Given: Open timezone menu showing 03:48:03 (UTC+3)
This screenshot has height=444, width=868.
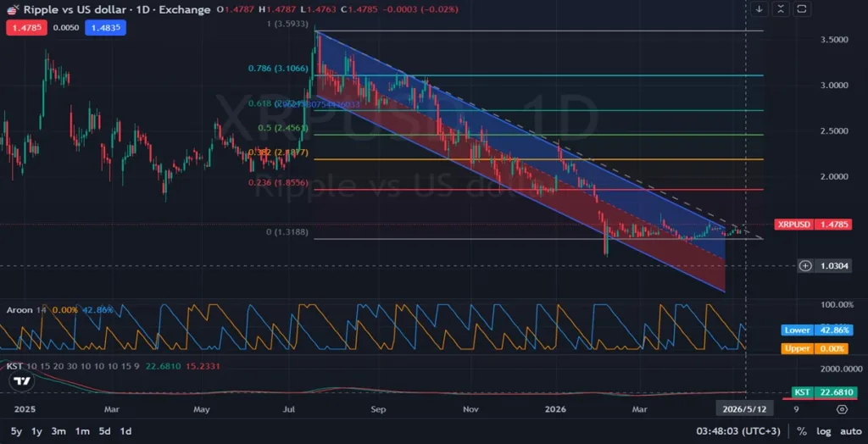Looking at the screenshot, I should (738, 431).
